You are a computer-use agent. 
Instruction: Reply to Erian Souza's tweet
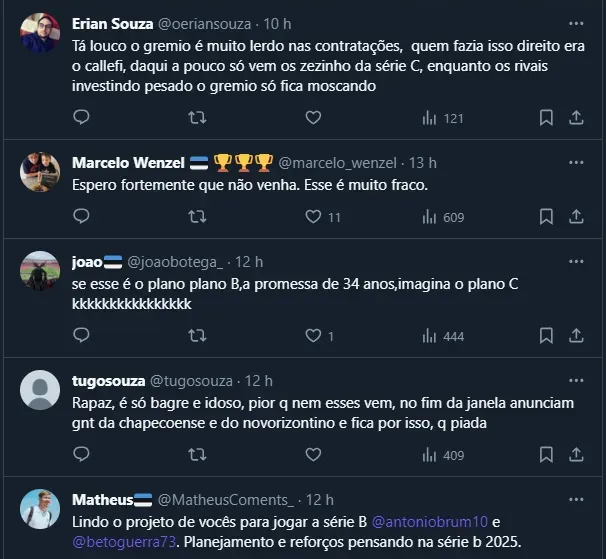pyautogui.click(x=82, y=118)
